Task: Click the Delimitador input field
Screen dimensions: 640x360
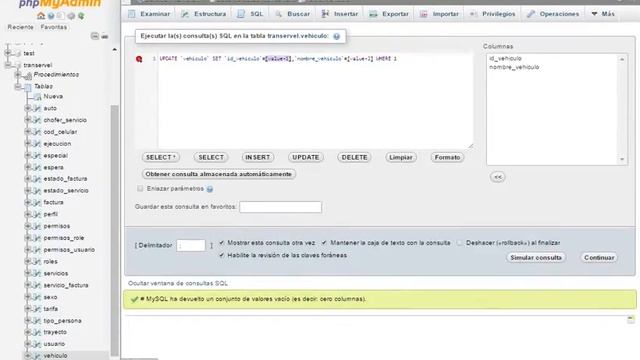Action: point(191,245)
